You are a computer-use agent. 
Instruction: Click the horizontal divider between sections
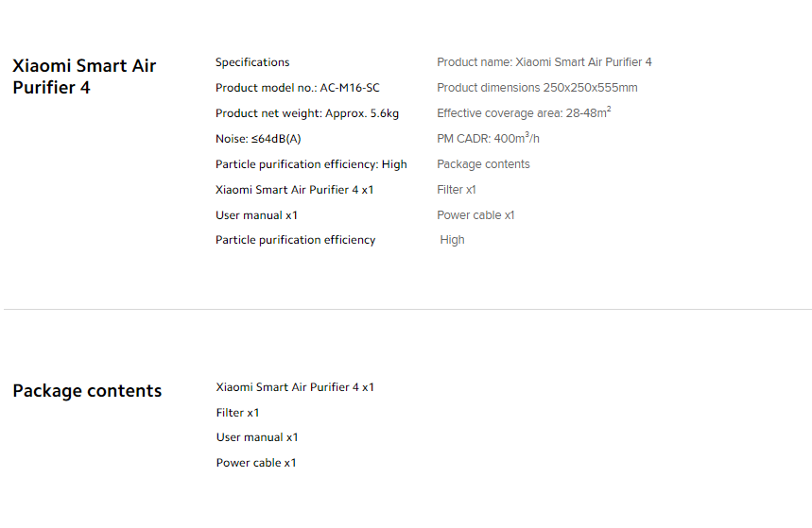406,309
